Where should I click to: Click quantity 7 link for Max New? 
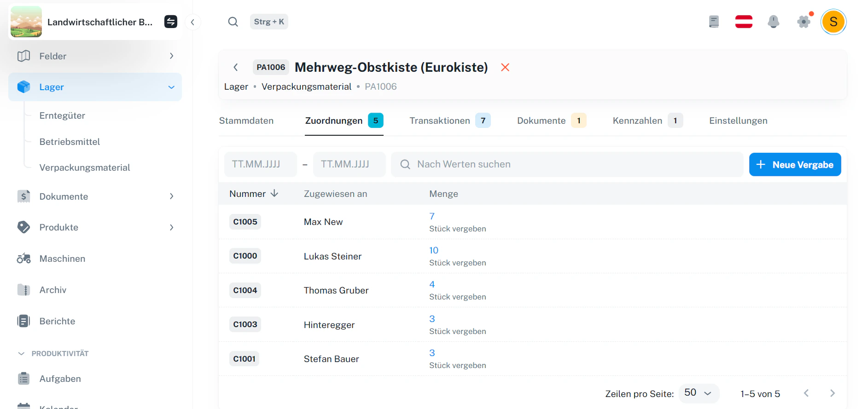[432, 216]
